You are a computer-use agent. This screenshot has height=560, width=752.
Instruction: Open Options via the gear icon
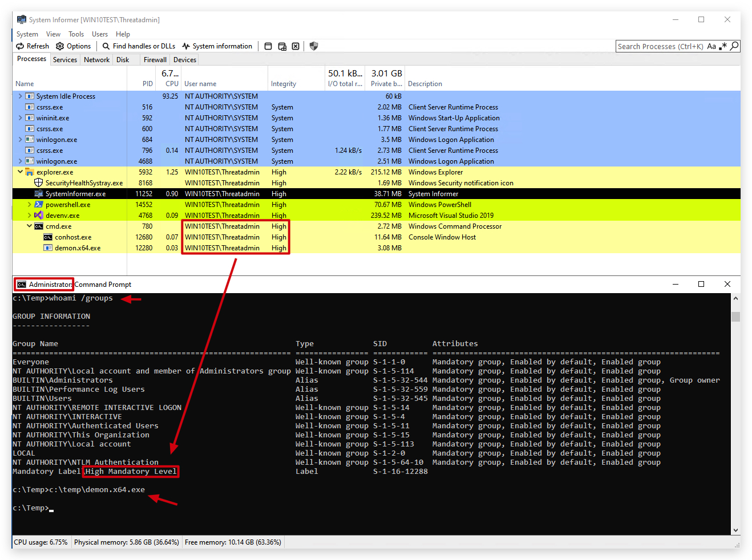click(x=60, y=46)
